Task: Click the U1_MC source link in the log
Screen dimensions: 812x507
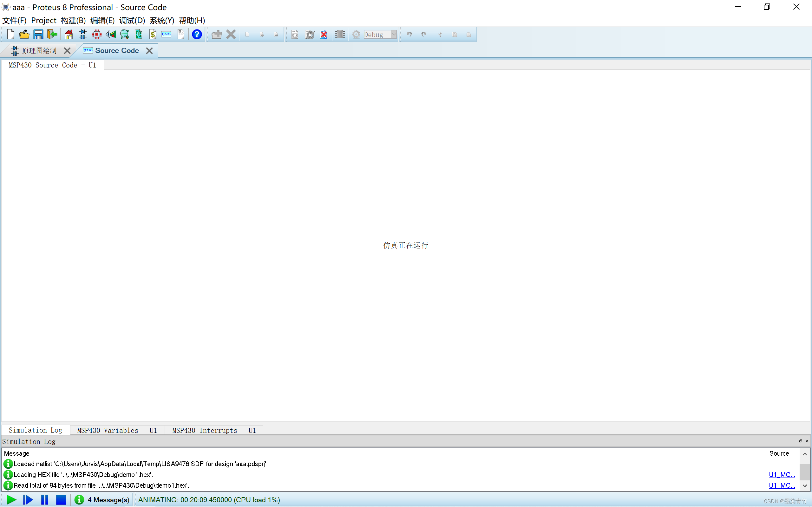Action: [782, 474]
